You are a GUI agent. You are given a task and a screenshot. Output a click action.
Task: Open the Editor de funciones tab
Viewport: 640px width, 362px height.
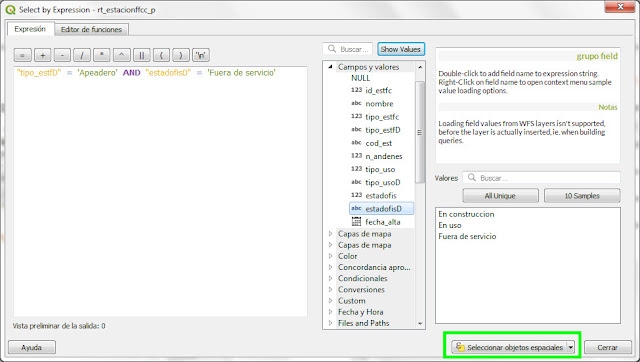[x=91, y=29]
